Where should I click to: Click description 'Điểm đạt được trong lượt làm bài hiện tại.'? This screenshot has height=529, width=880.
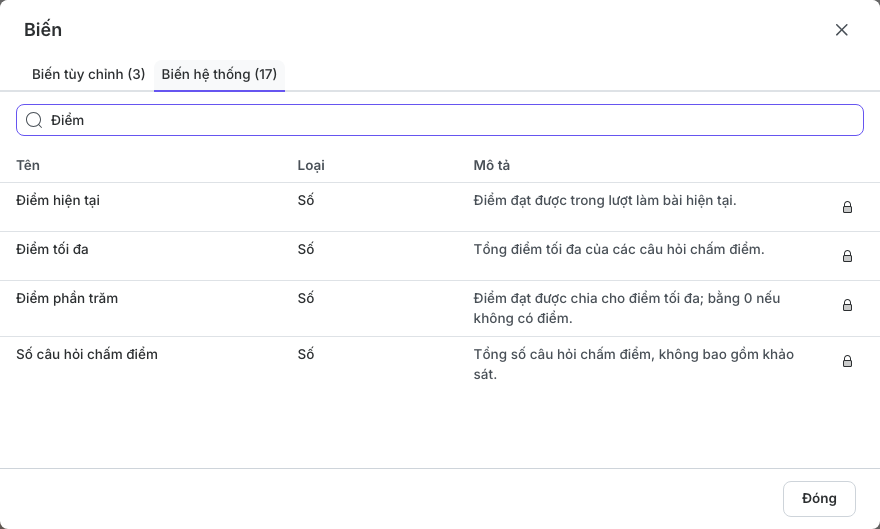pos(605,200)
